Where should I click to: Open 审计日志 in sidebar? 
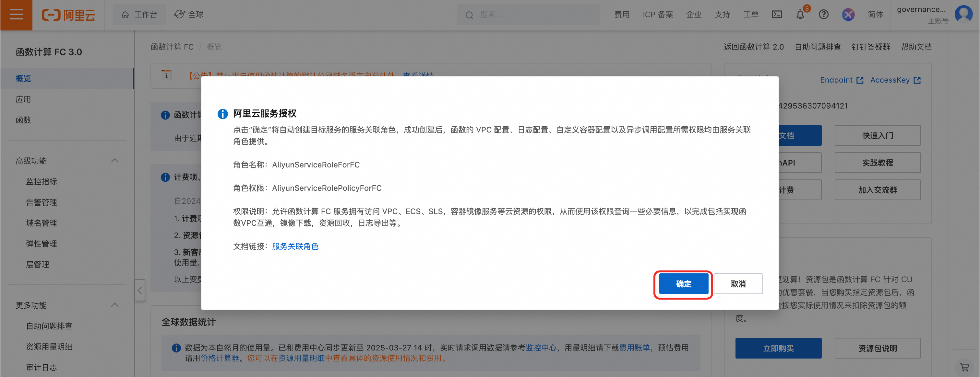(x=42, y=367)
